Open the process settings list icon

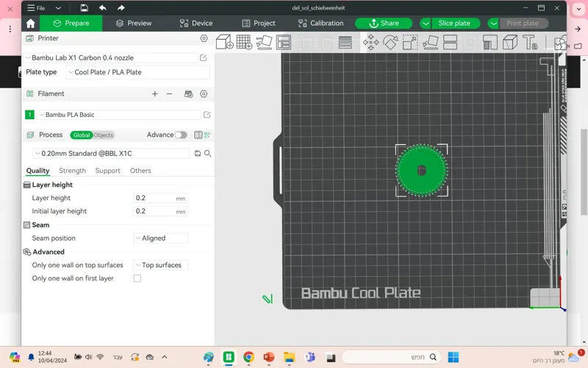pos(198,135)
